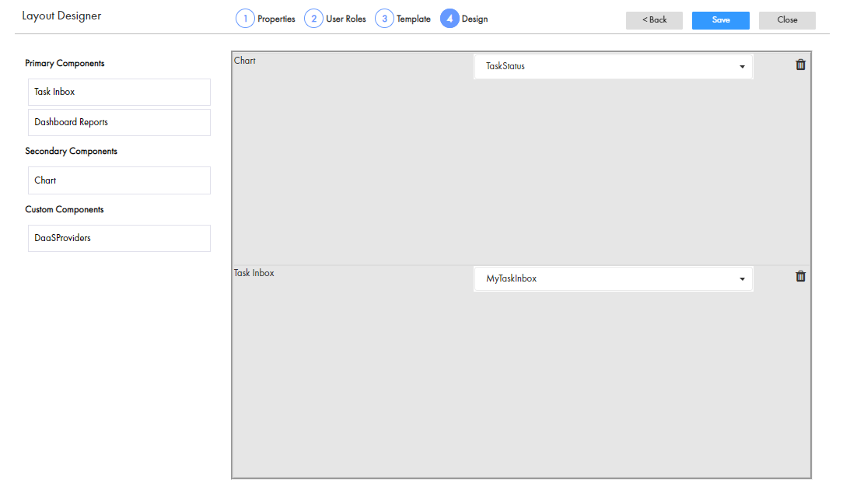
Task: Select the TaskStatus chart dropdown
Action: 614,66
